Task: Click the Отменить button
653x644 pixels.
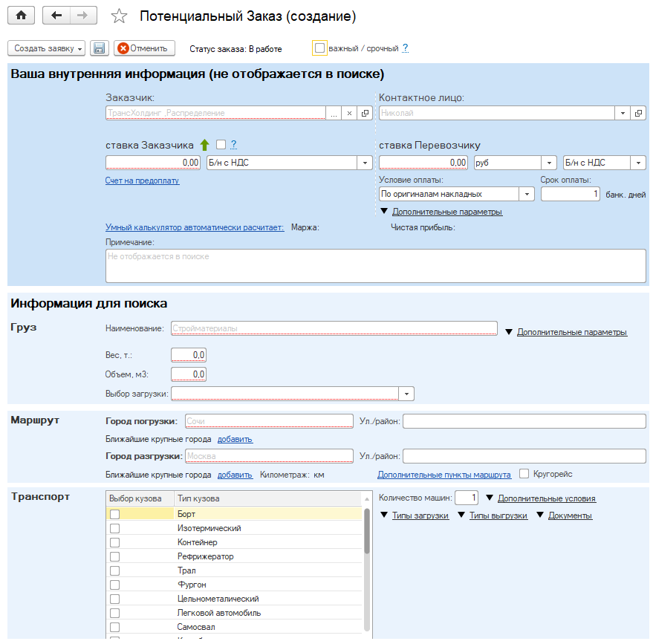Action: (144, 48)
